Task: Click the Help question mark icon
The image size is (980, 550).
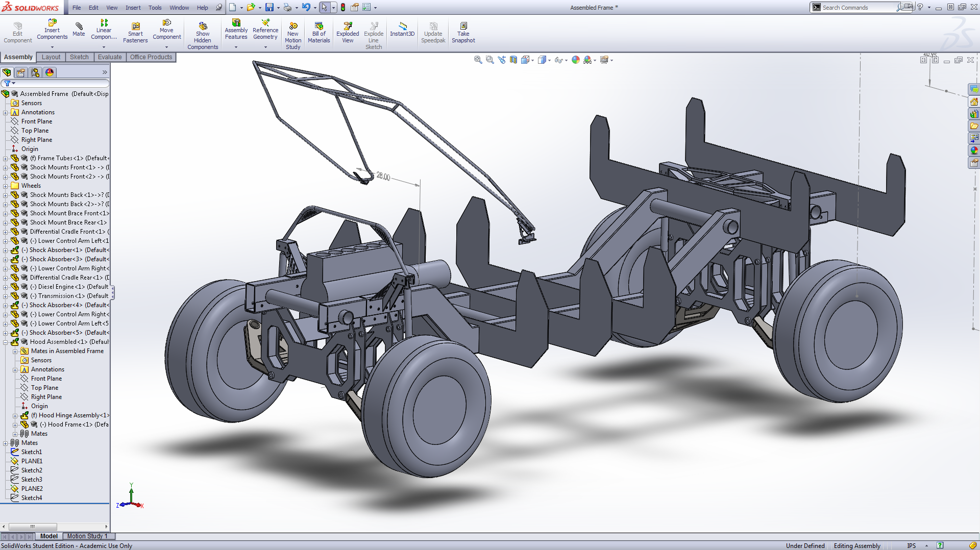Action: click(920, 7)
